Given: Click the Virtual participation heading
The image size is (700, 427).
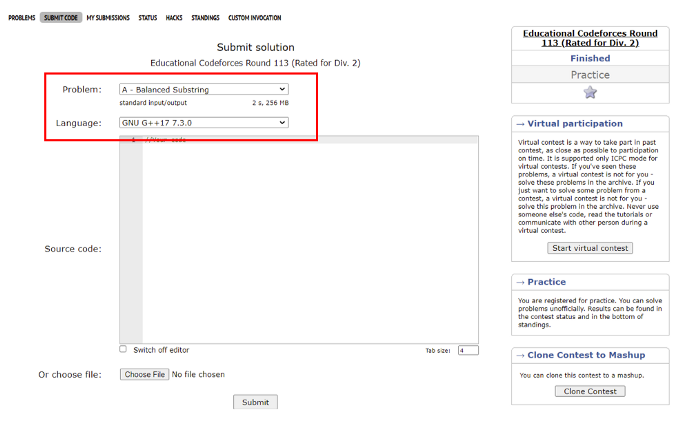Looking at the screenshot, I should coord(575,124).
